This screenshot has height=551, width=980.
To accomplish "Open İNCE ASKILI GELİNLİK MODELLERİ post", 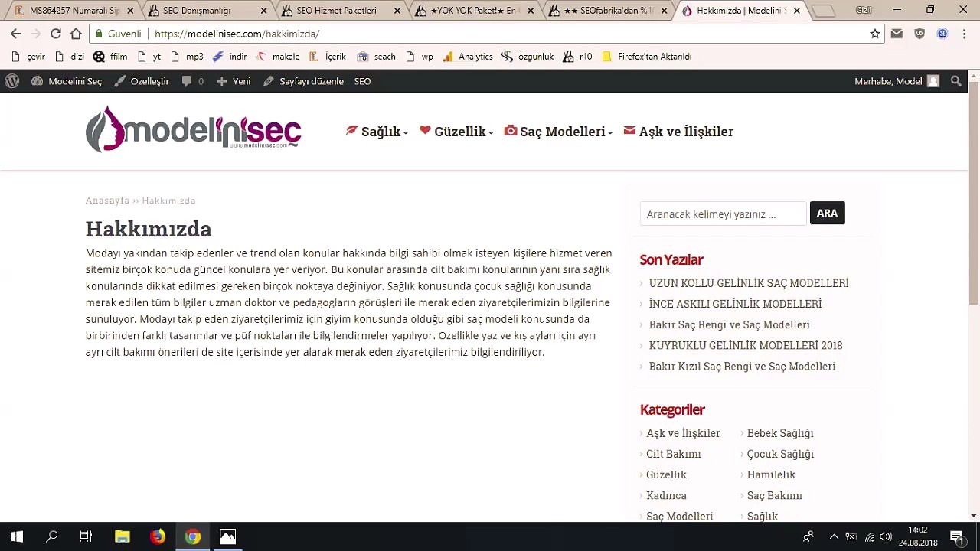I will [x=735, y=304].
